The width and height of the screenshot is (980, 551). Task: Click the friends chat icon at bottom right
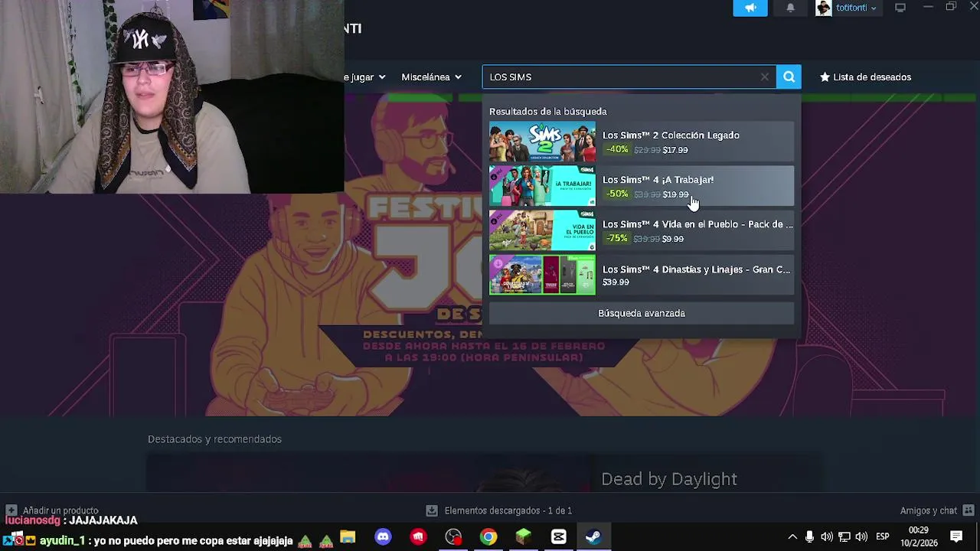pyautogui.click(x=969, y=510)
